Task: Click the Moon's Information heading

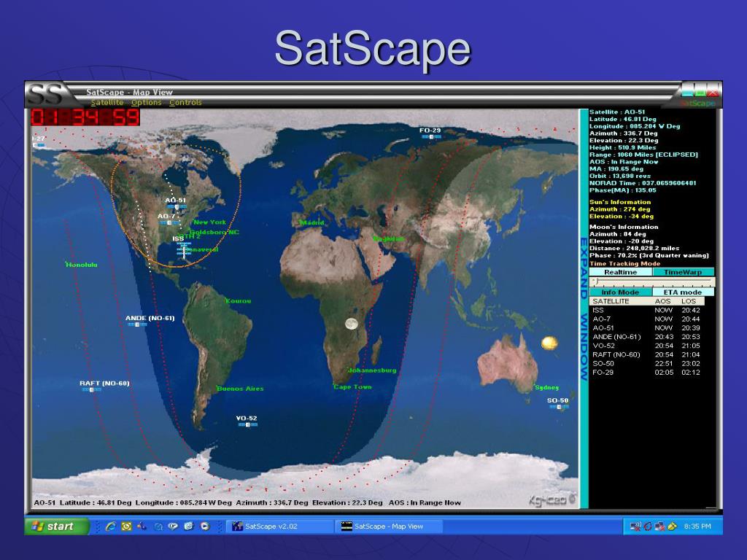Action: tap(624, 227)
